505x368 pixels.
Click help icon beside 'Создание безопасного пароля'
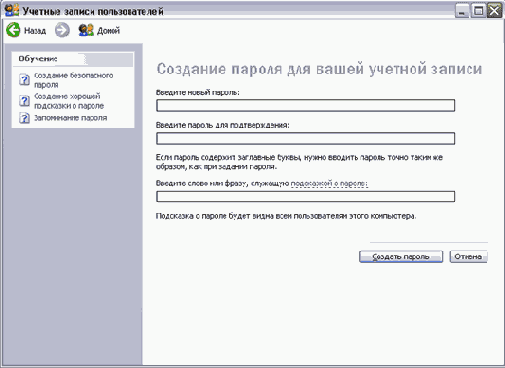(x=24, y=80)
